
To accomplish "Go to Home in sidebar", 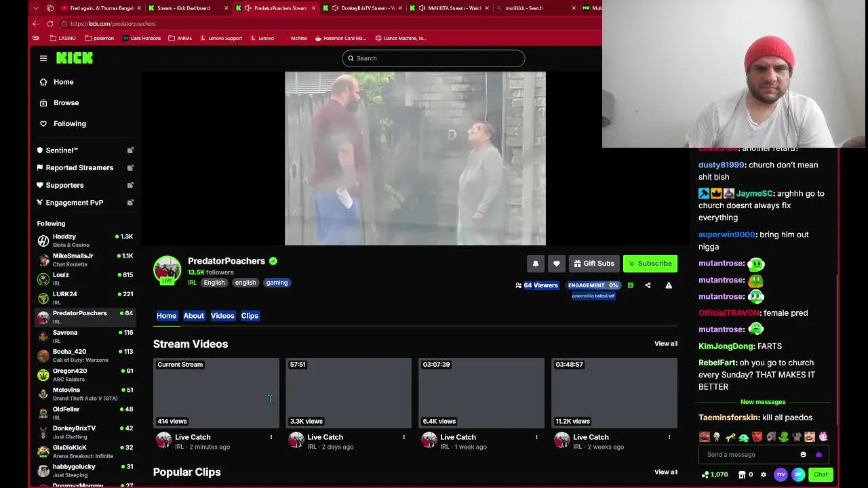I will 64,82.
